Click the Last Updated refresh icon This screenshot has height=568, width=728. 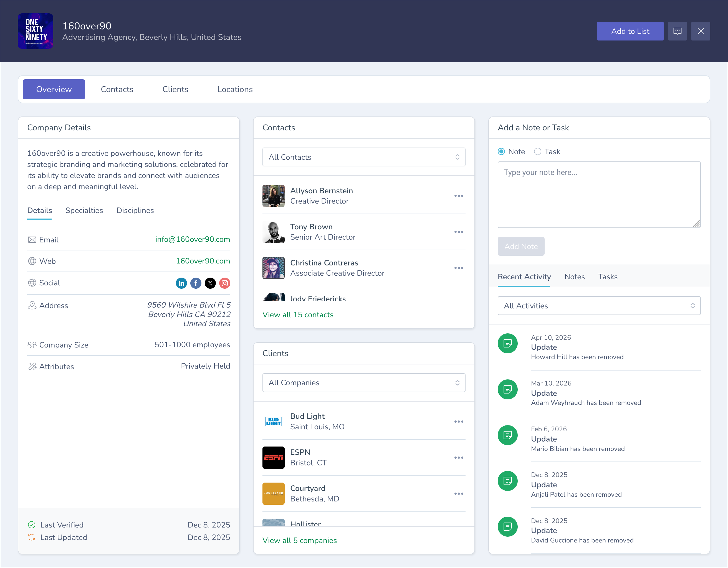(x=32, y=537)
